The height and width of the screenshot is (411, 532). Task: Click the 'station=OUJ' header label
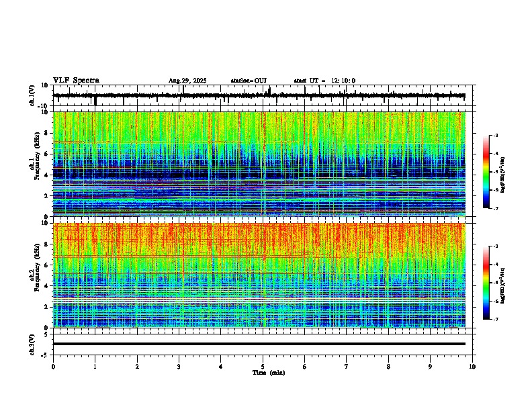(249, 81)
